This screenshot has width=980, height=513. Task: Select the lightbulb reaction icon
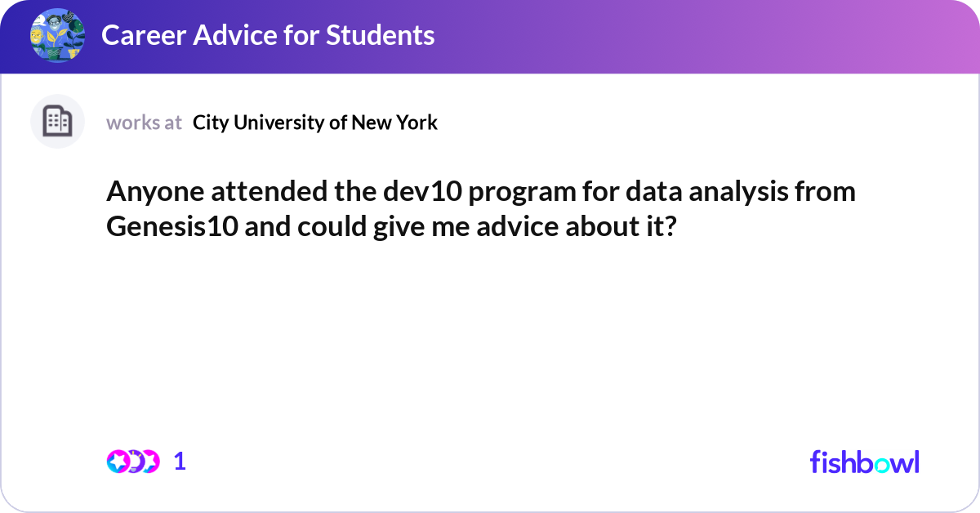pyautogui.click(x=134, y=462)
